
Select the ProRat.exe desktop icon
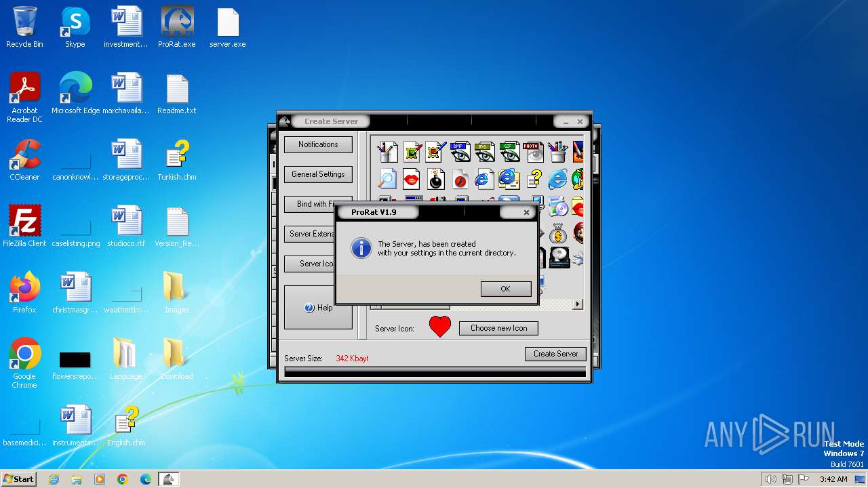point(176,28)
